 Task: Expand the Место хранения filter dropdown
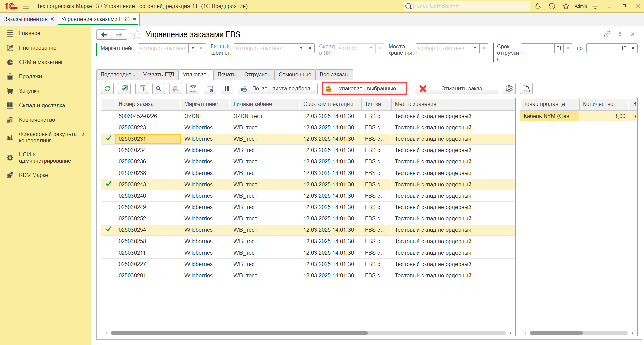(475, 48)
